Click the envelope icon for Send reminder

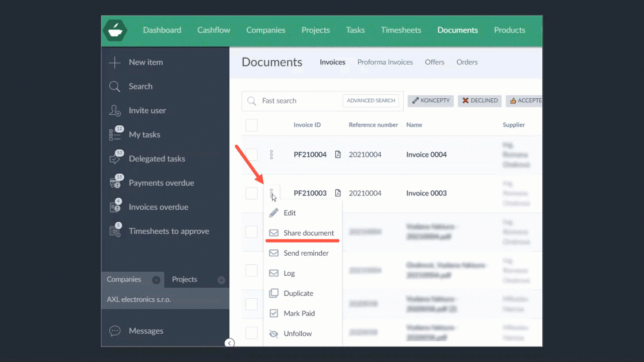274,253
